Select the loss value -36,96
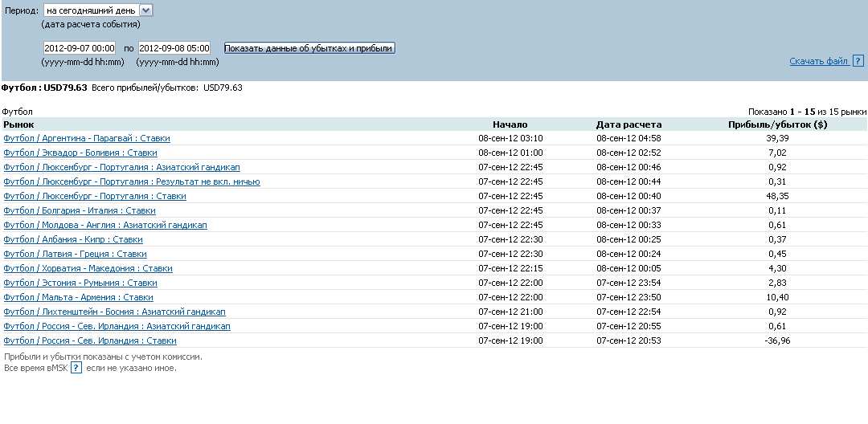Screen dimensions: 868x424 coord(777,340)
